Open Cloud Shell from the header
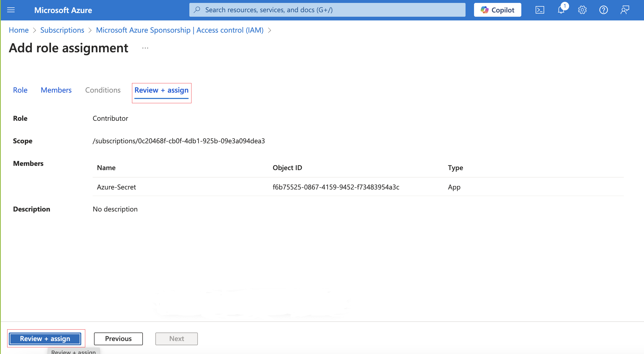644x354 pixels. pos(540,10)
